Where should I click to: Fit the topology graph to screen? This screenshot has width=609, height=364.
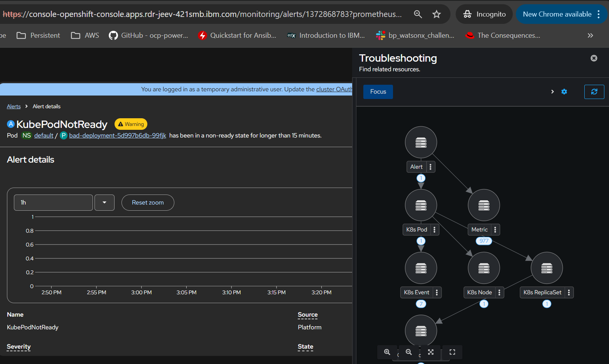tap(431, 352)
